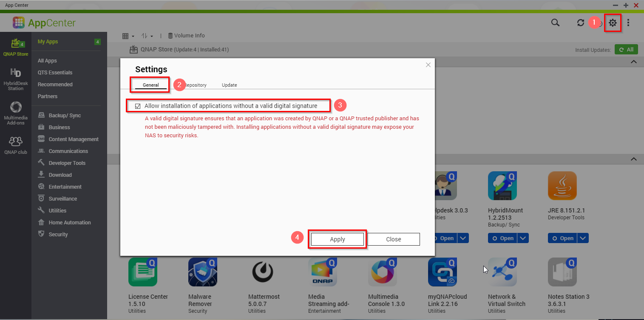
Task: Click the refresh icon in header
Action: (x=581, y=23)
